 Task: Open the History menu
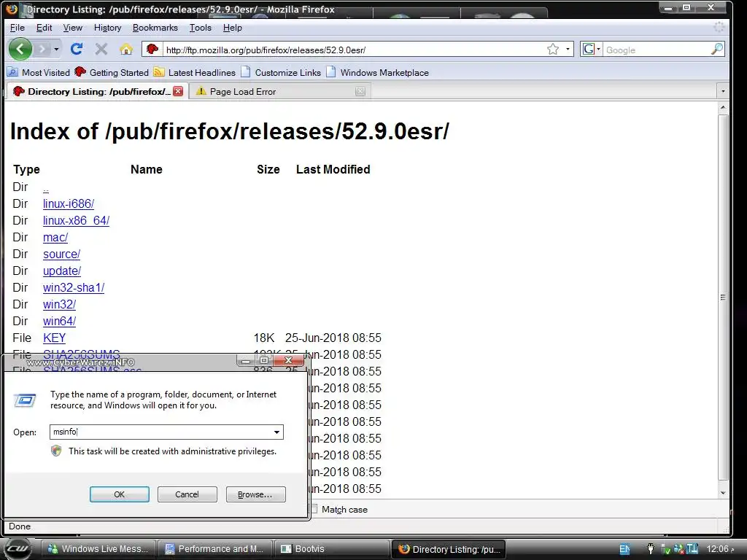[x=107, y=28]
